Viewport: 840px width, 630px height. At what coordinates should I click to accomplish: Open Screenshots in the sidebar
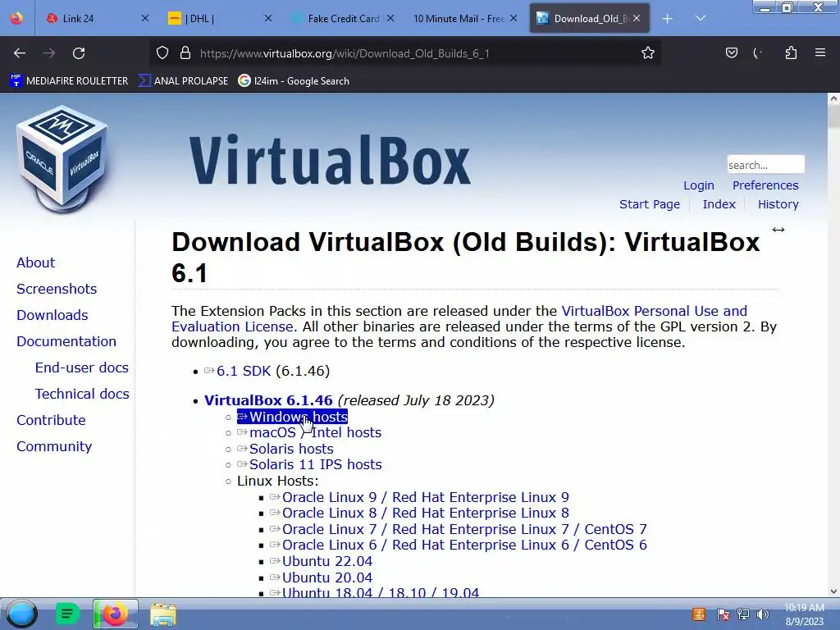point(57,289)
